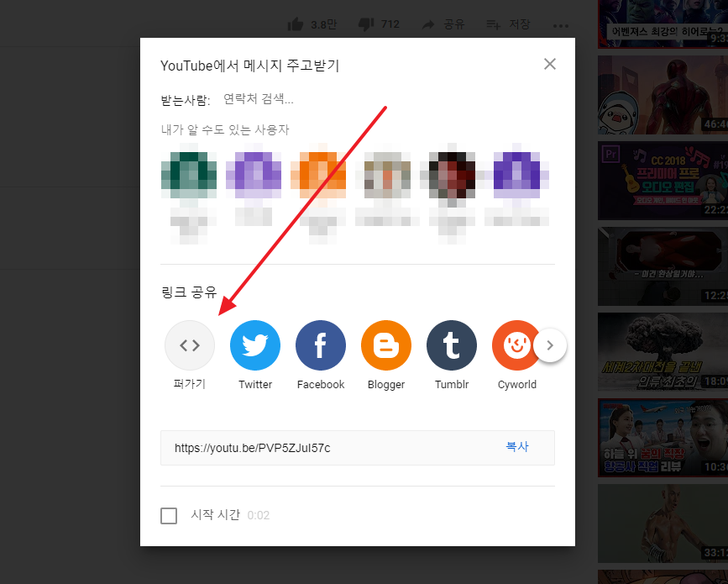Open the 세계2차대전을 끝낸 video thumbnail
Screen dimensions: 728x584
pyautogui.click(x=663, y=352)
